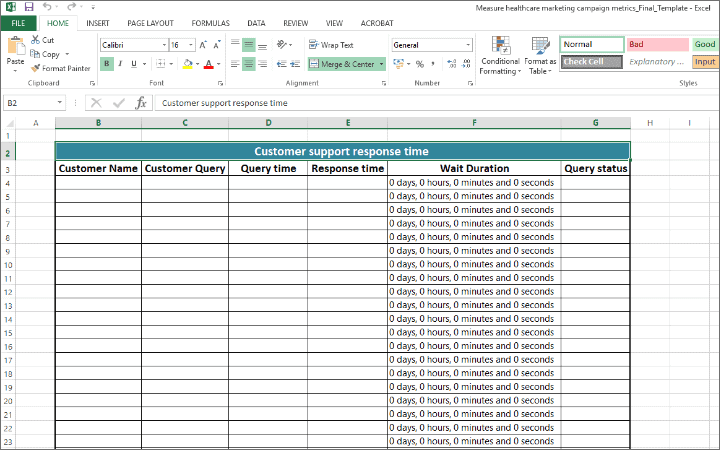
Task: Click the Font Color red A swatch
Action: click(x=209, y=64)
